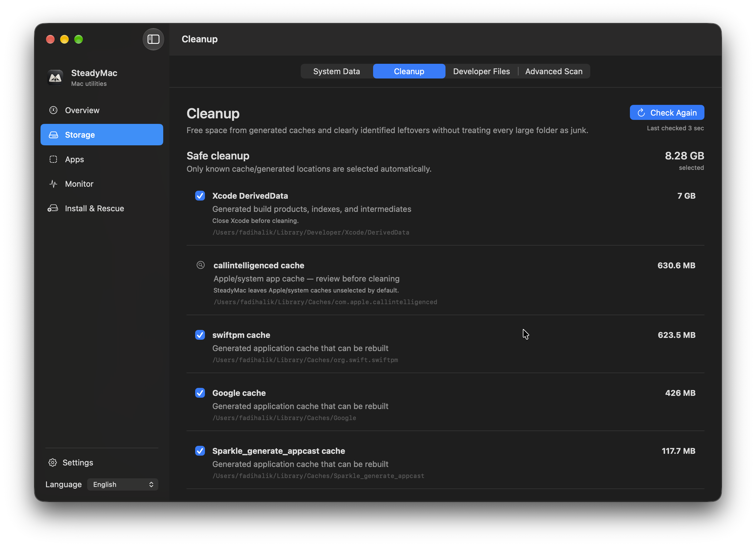The width and height of the screenshot is (756, 547).
Task: Click the 623.5 MB swiftpm size value
Action: (x=677, y=335)
